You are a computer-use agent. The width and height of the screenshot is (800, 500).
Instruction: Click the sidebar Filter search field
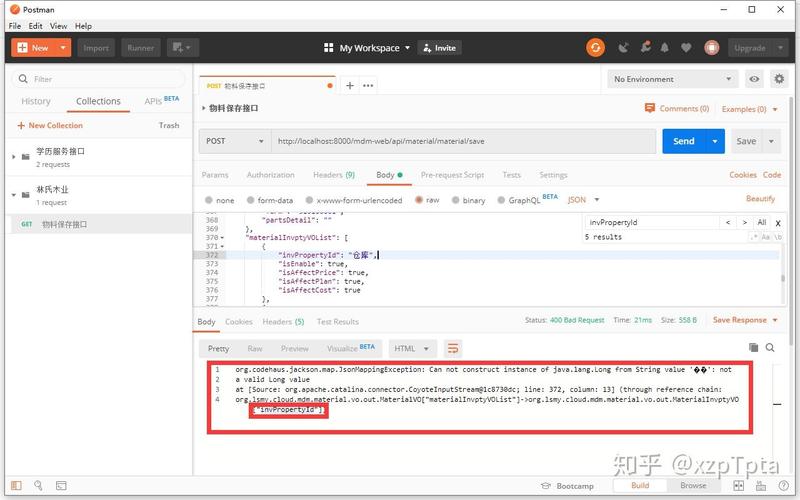pos(98,79)
